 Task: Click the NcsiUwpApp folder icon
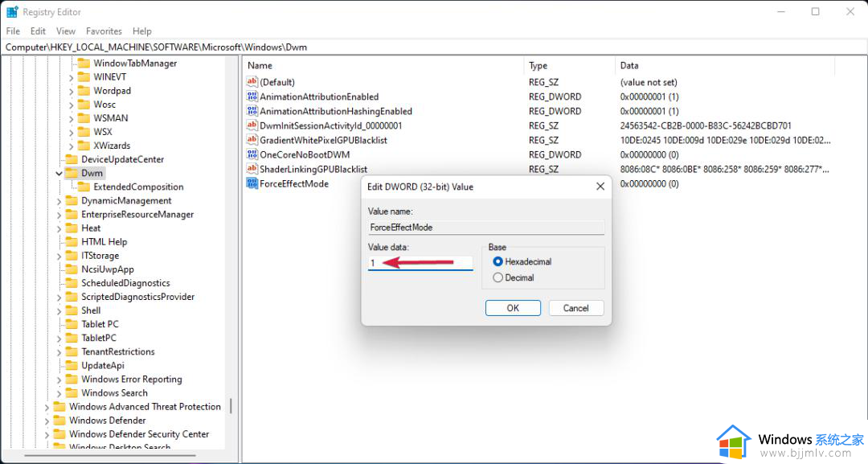pos(72,269)
